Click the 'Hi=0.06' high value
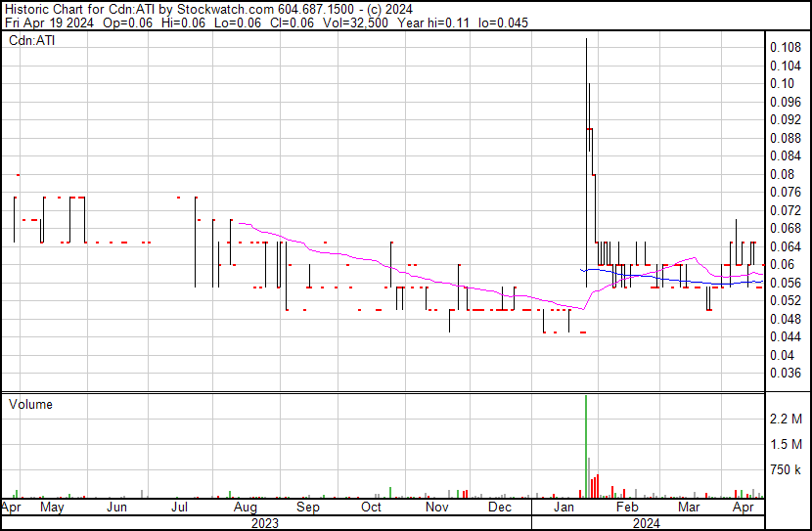The height and width of the screenshot is (531, 812). coord(183,22)
